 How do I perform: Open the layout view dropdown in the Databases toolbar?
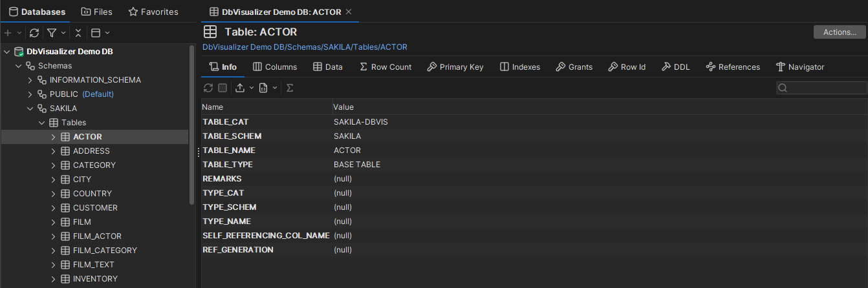pyautogui.click(x=100, y=32)
